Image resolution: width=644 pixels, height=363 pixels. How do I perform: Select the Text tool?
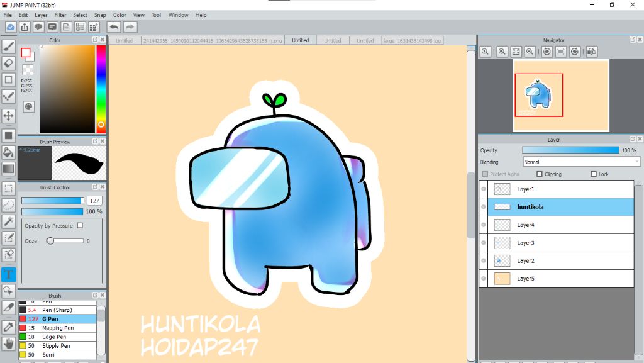[9, 274]
